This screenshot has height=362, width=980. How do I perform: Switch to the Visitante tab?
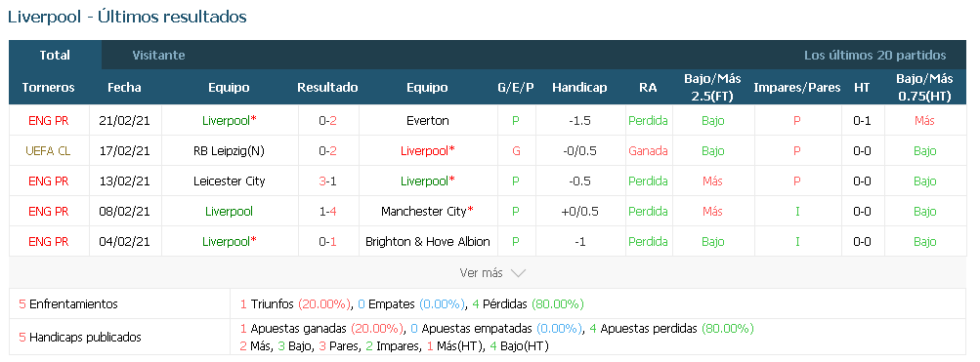pyautogui.click(x=158, y=55)
